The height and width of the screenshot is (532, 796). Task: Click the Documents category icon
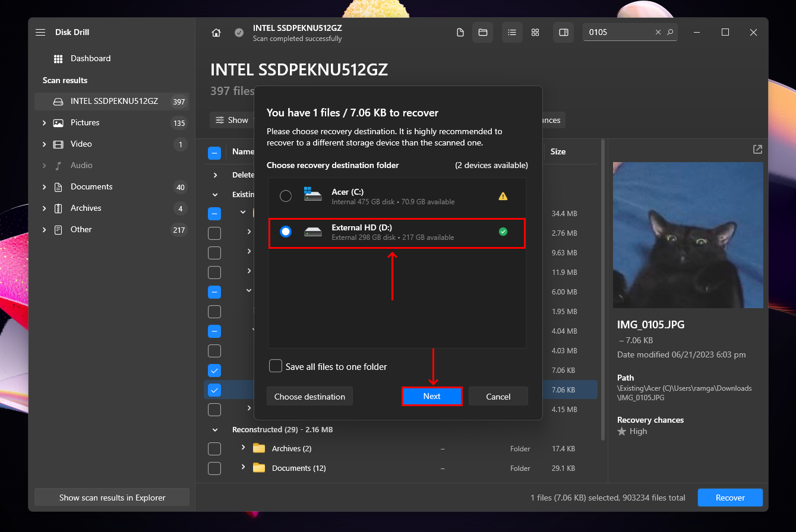(58, 187)
